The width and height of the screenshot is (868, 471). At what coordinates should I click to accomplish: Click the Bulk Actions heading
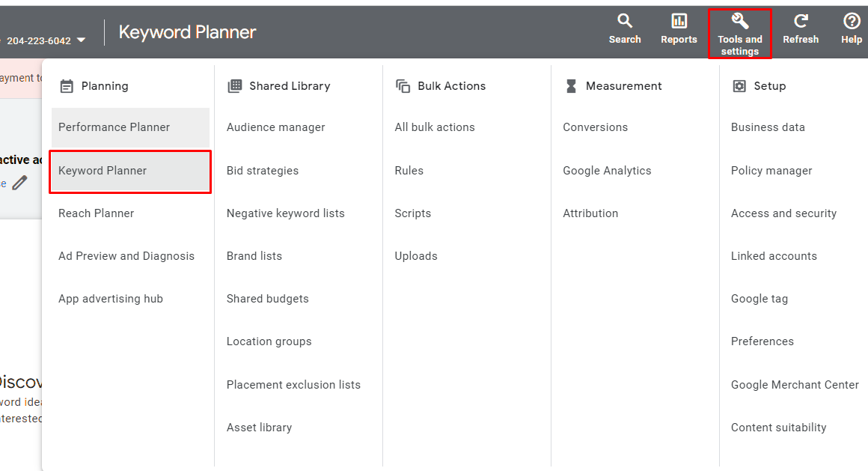coord(451,86)
